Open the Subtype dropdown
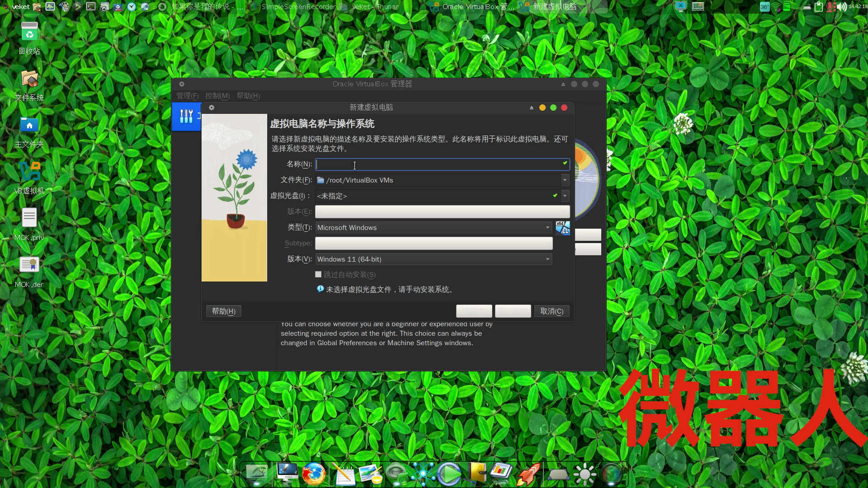This screenshot has width=868, height=488. [x=434, y=243]
